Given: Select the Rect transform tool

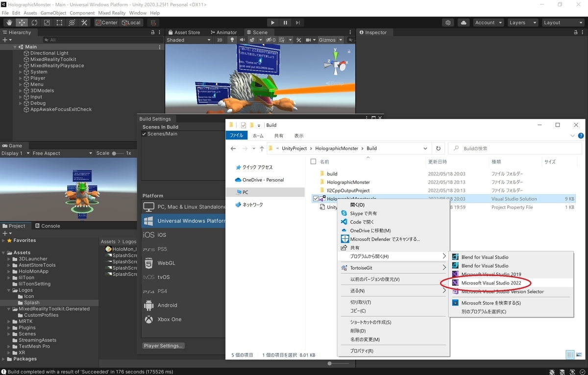Looking at the screenshot, I should 59,23.
